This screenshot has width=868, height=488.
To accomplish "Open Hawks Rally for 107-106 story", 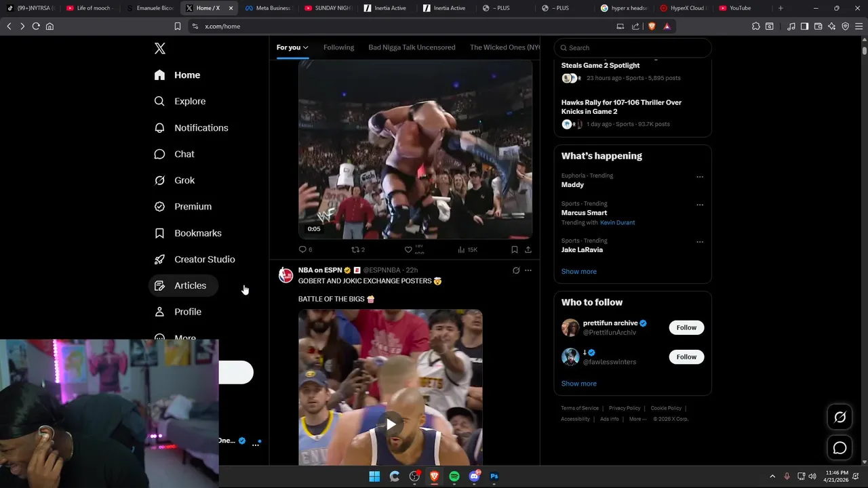I will pos(621,107).
